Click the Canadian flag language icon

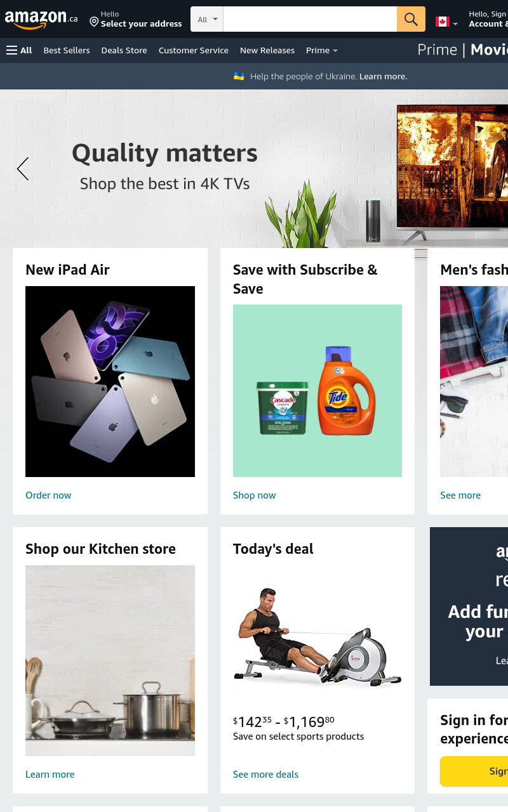[443, 22]
